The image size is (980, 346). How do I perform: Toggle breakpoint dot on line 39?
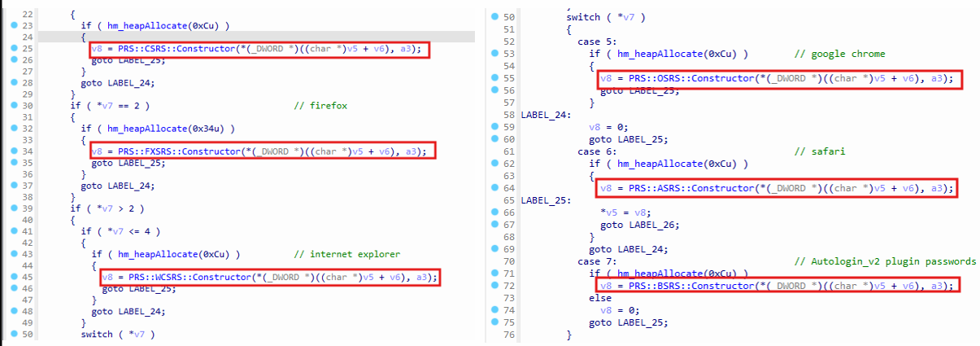click(x=13, y=208)
